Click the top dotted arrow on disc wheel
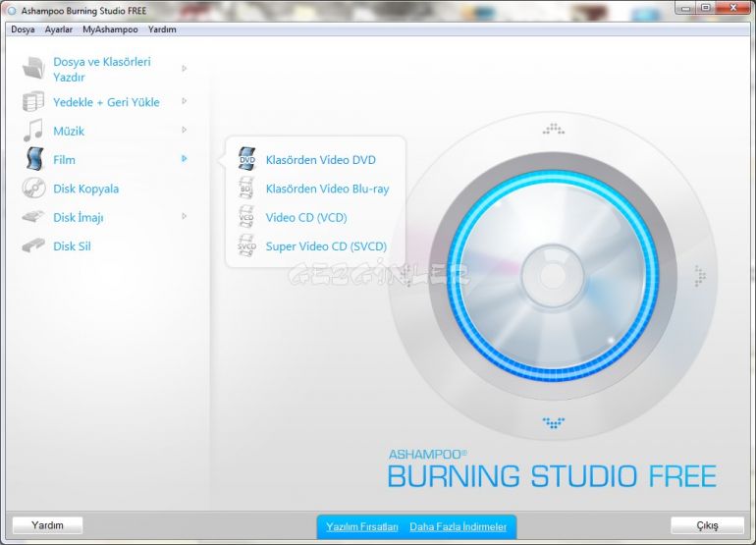Screen dimensions: 756x545 pos(554,129)
